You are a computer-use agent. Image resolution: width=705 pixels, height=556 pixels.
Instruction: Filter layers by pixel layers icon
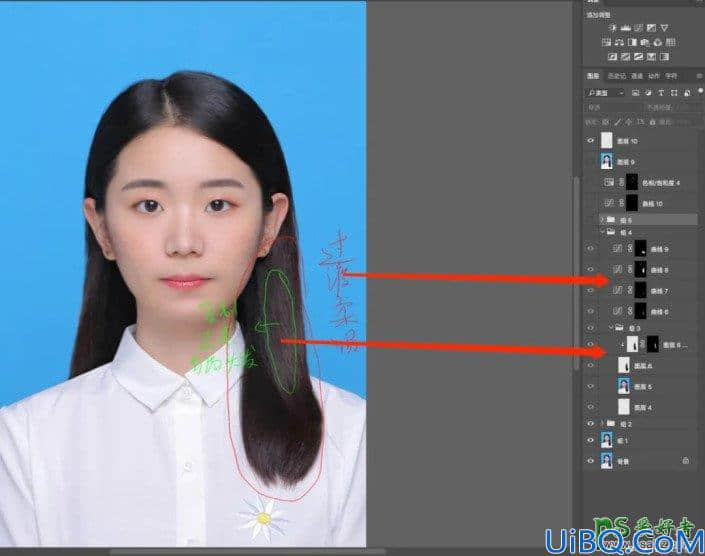click(x=635, y=93)
